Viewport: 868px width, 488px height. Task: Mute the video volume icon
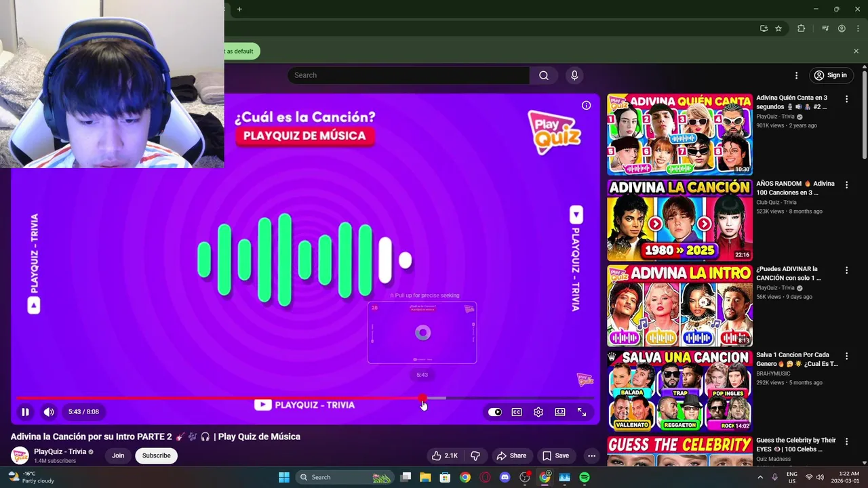(49, 411)
